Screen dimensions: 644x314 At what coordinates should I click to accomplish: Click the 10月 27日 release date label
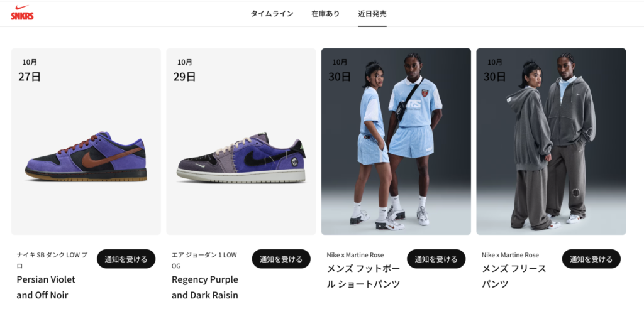(x=30, y=70)
